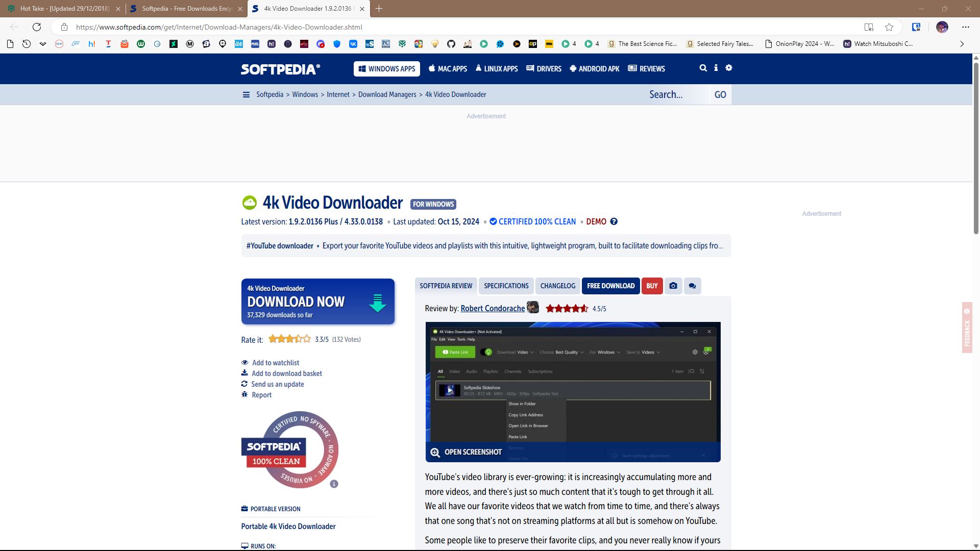The image size is (980, 551).
Task: Click the page vertical scrollbar
Action: 976,148
